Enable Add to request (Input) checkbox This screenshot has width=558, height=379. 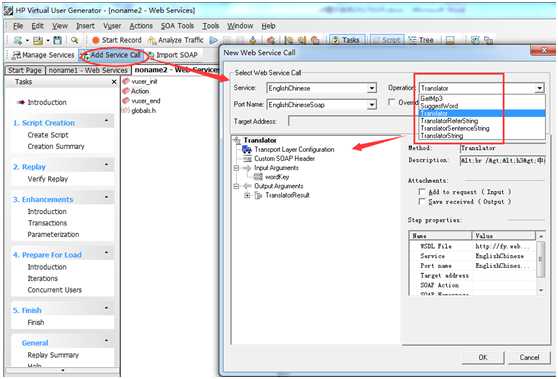coord(422,192)
